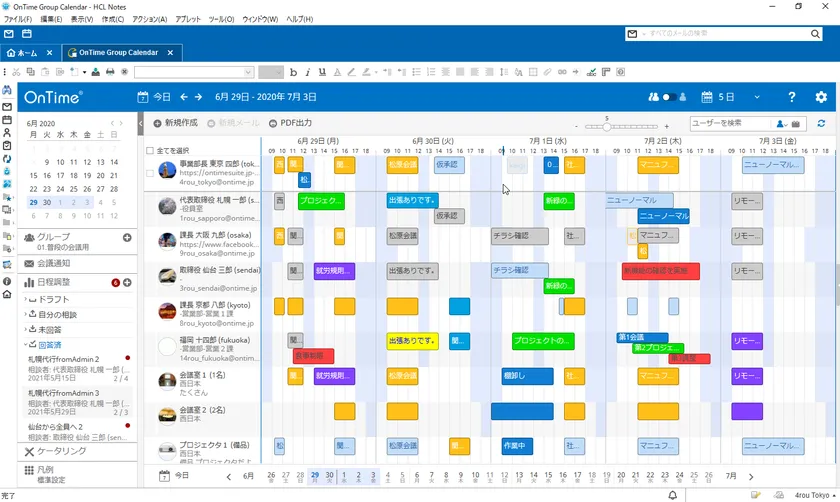
Task: Click the PDF出力 button
Action: (x=290, y=123)
